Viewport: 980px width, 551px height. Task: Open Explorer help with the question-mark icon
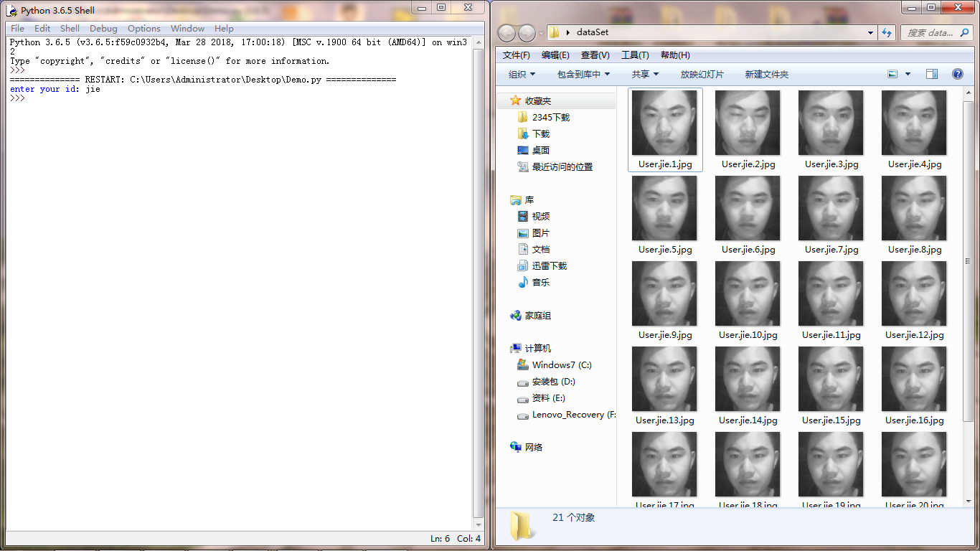[957, 74]
